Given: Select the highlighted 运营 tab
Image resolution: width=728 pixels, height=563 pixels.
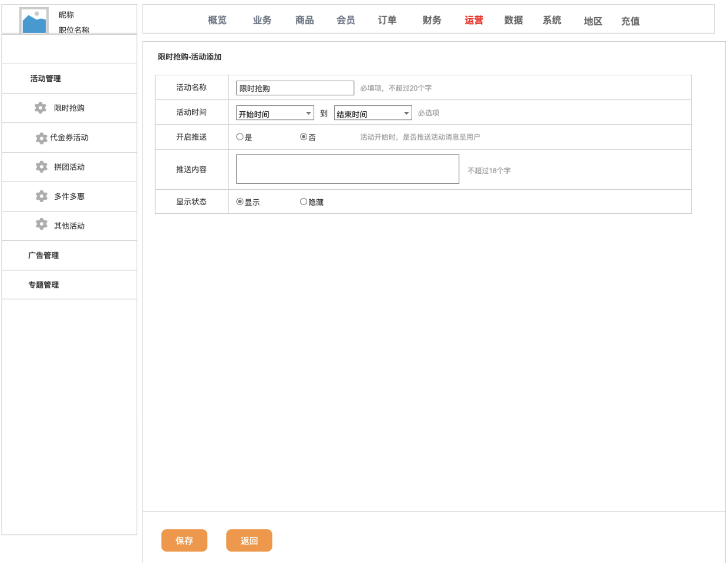Looking at the screenshot, I should pos(474,20).
